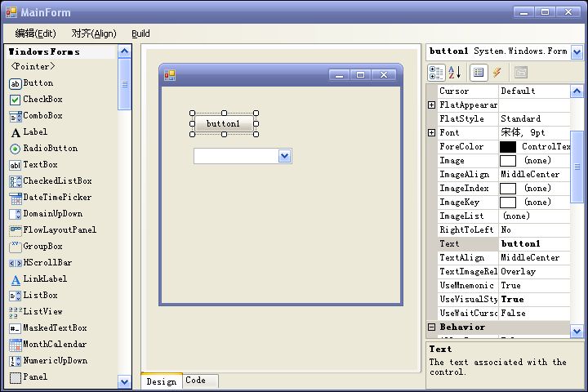The image size is (588, 392).
Task: Select the CheckedListBox toolbox item
Action: click(x=57, y=181)
